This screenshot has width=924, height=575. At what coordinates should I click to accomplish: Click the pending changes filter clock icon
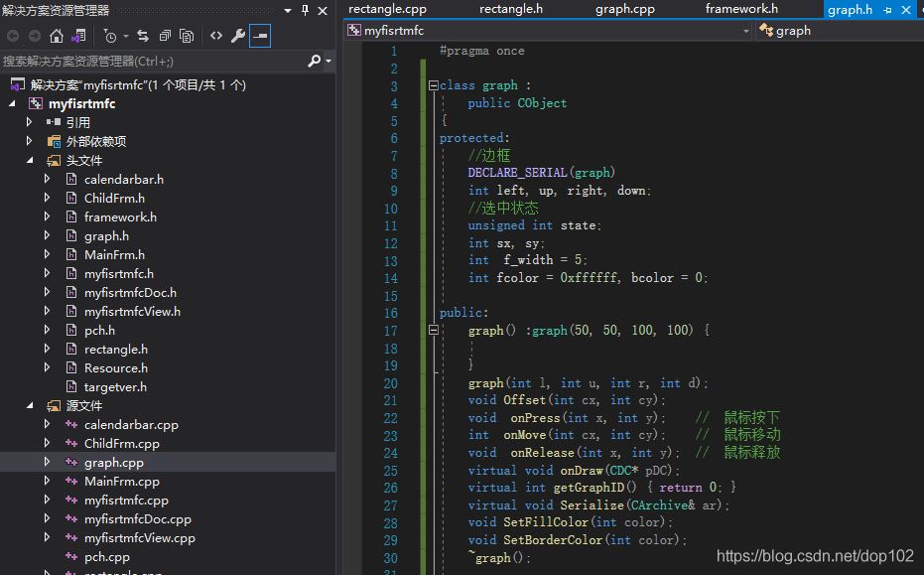(110, 36)
